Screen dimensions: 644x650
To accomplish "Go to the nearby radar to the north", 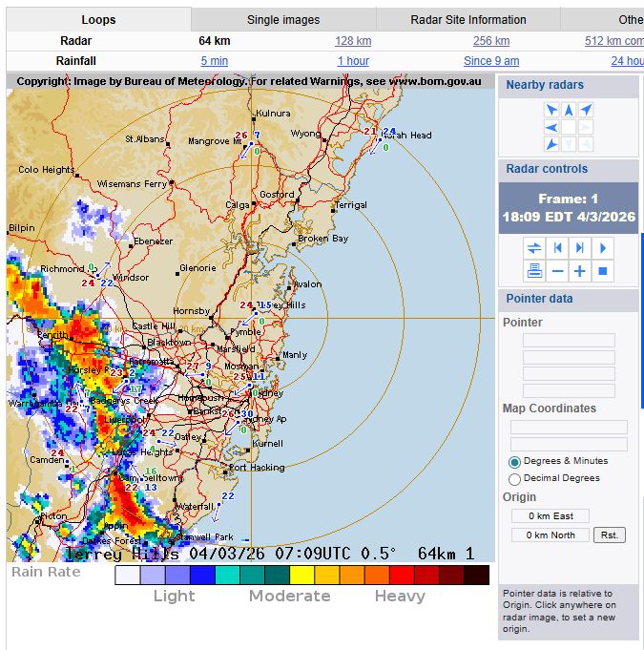I will (x=569, y=110).
